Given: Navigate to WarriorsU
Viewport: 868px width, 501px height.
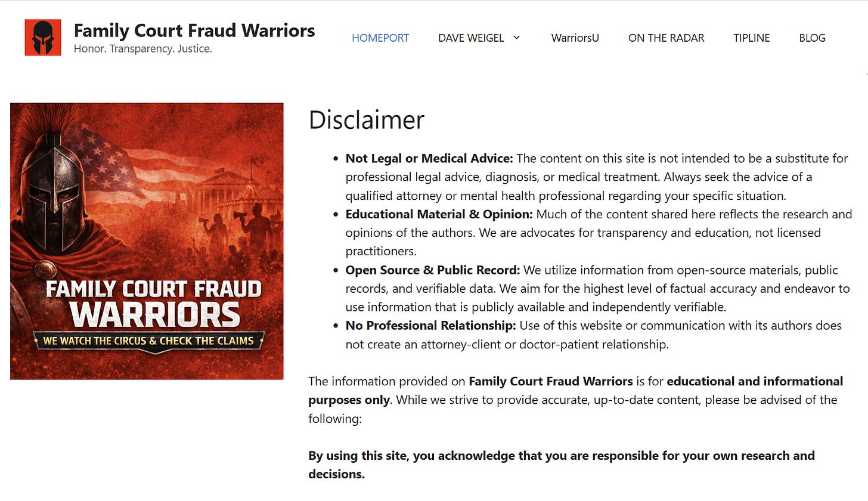Looking at the screenshot, I should pos(575,38).
